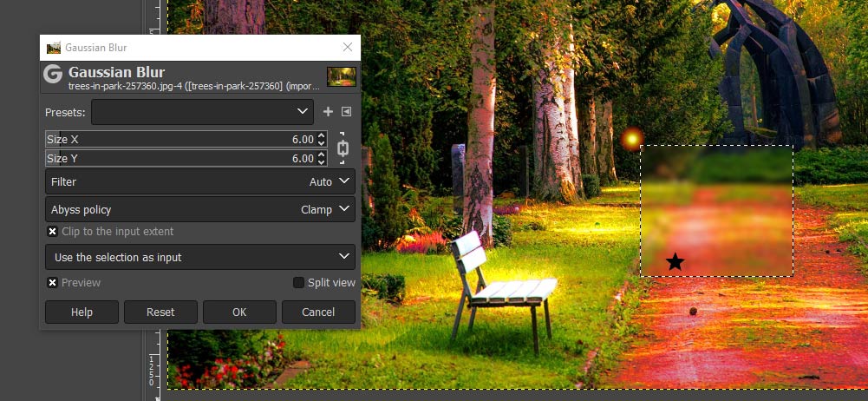Open the preset management menu arrow icon
Screen dimensions: 868x401
(346, 112)
